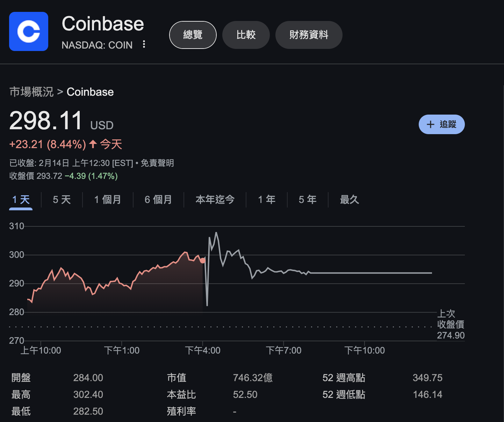Open the 免責聲明 link
Image resolution: width=504 pixels, height=422 pixels.
pyautogui.click(x=157, y=163)
